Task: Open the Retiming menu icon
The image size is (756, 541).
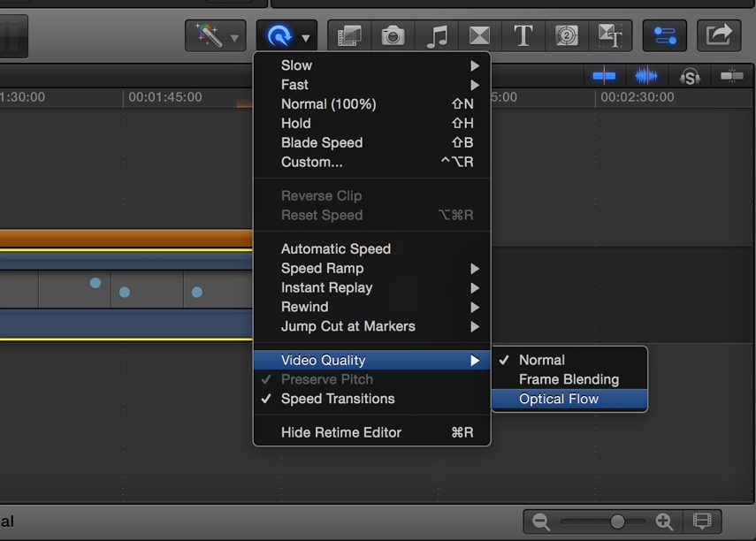Action: point(281,35)
